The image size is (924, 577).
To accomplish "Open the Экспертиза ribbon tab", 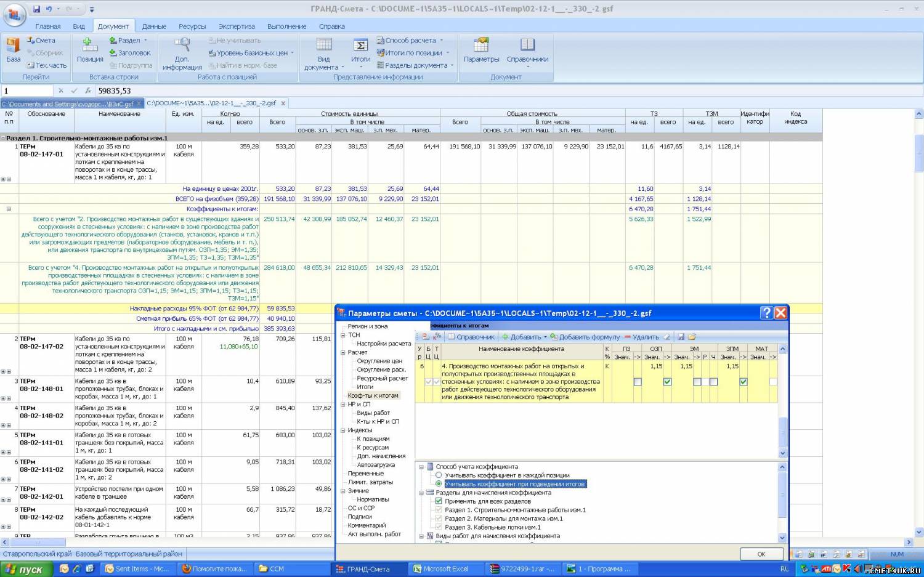I will (x=237, y=26).
